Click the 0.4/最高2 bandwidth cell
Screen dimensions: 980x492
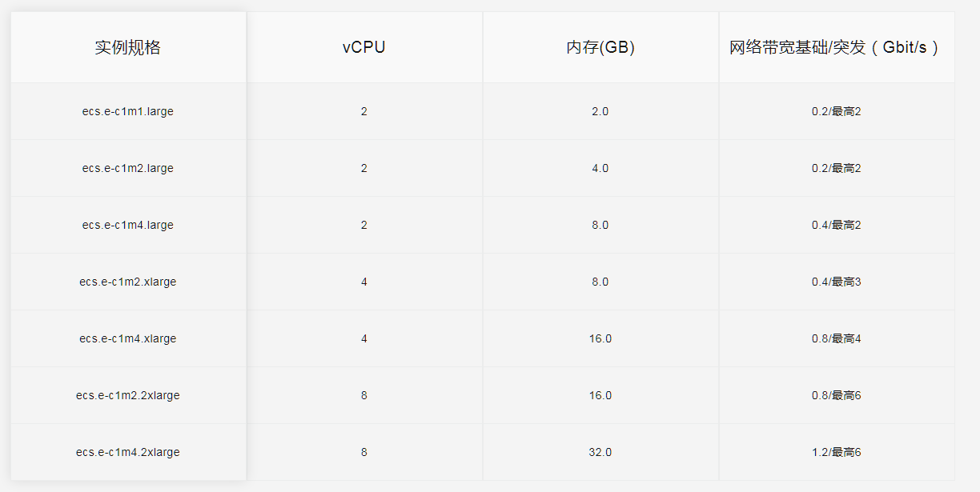836,225
